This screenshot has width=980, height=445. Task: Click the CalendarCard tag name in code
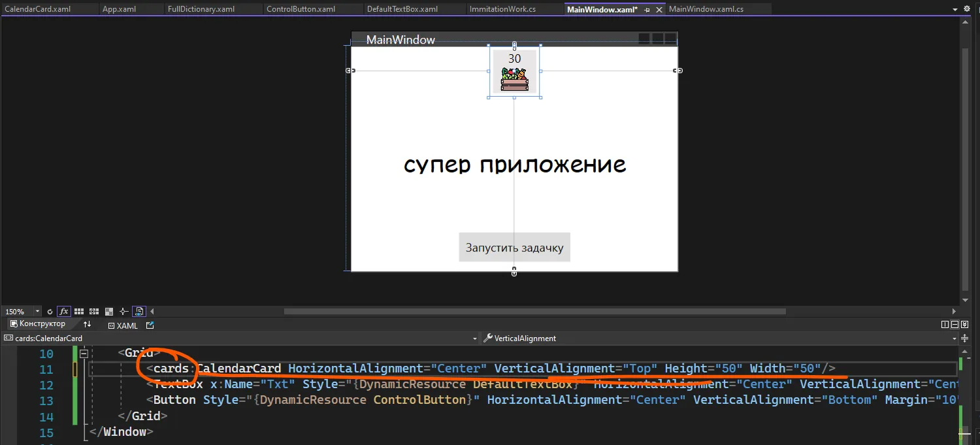[239, 369]
